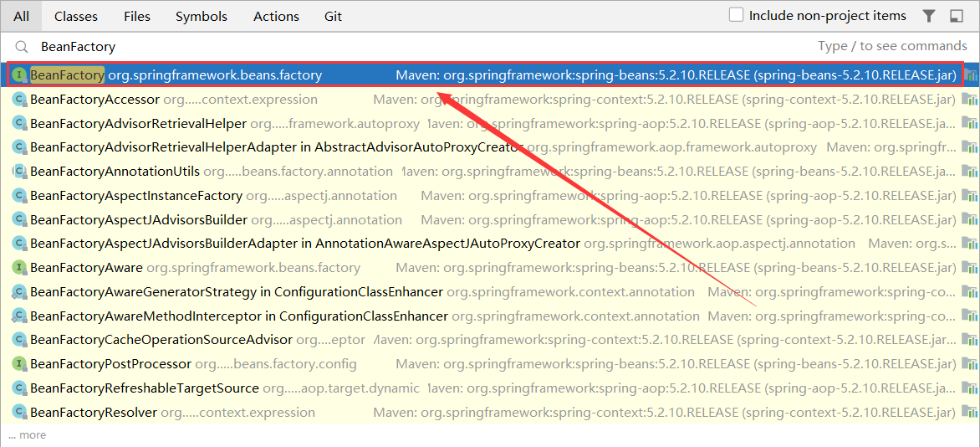Click library icon at end of BeanFactoryRefreshableTargetSource row

tap(969, 388)
